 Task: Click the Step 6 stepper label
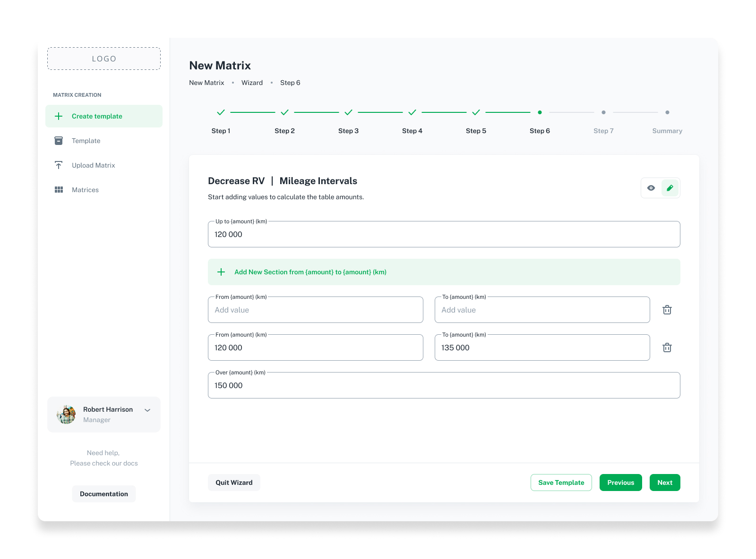click(540, 131)
